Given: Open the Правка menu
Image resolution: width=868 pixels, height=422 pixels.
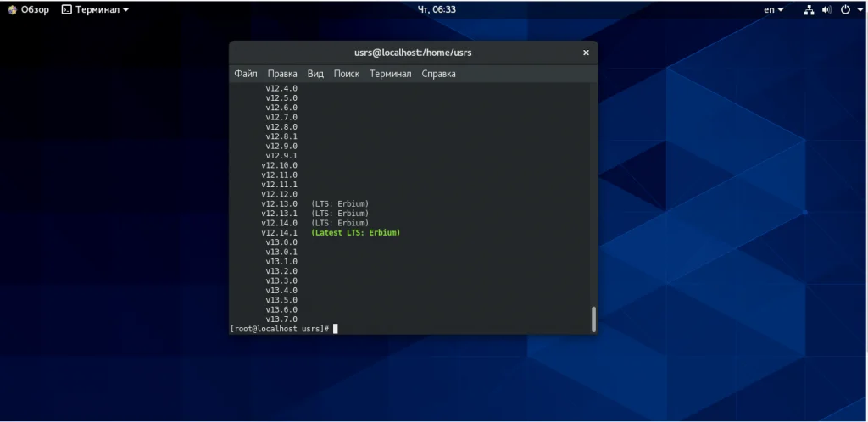Looking at the screenshot, I should [x=282, y=74].
